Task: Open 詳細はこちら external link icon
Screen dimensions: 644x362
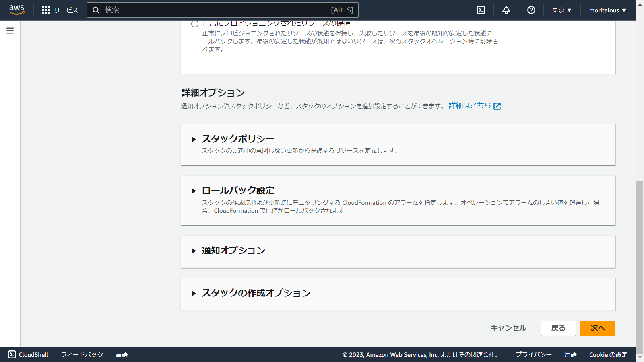Action: click(498, 106)
